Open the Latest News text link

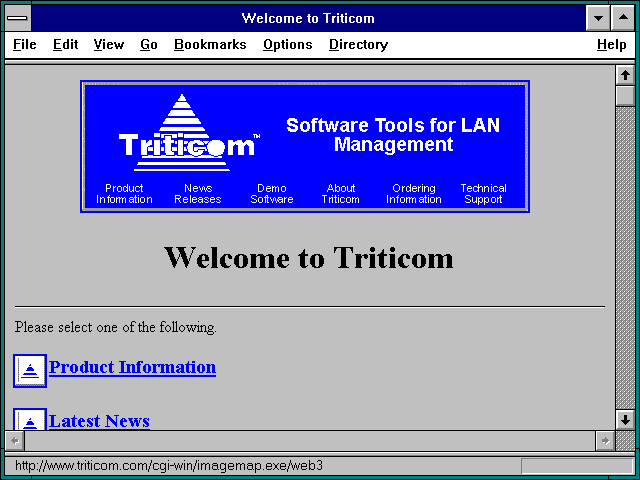[x=99, y=421]
